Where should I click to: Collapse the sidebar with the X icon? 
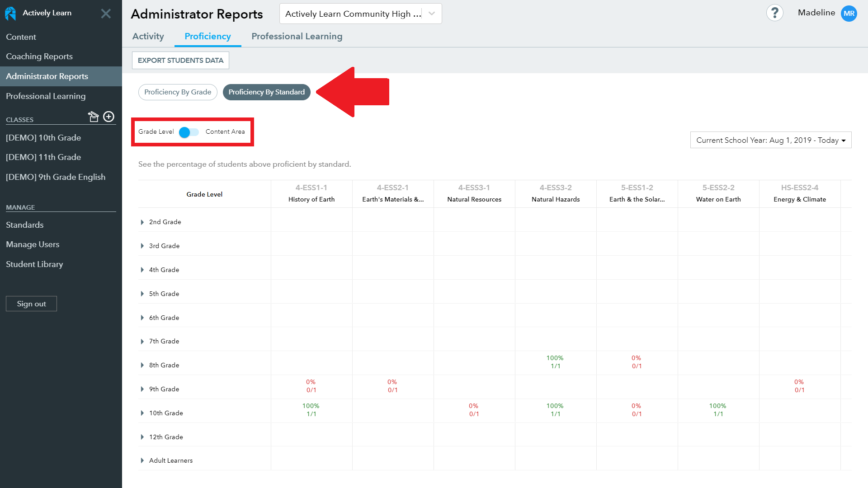(106, 13)
